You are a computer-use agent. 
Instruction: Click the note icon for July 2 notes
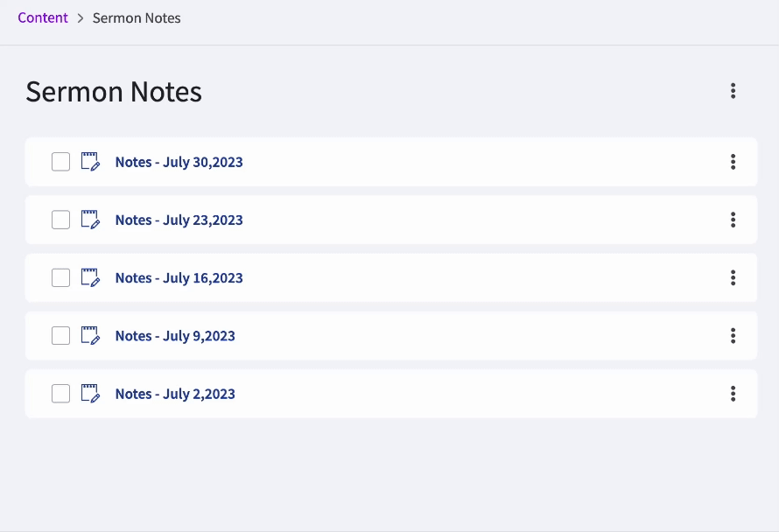coord(90,393)
